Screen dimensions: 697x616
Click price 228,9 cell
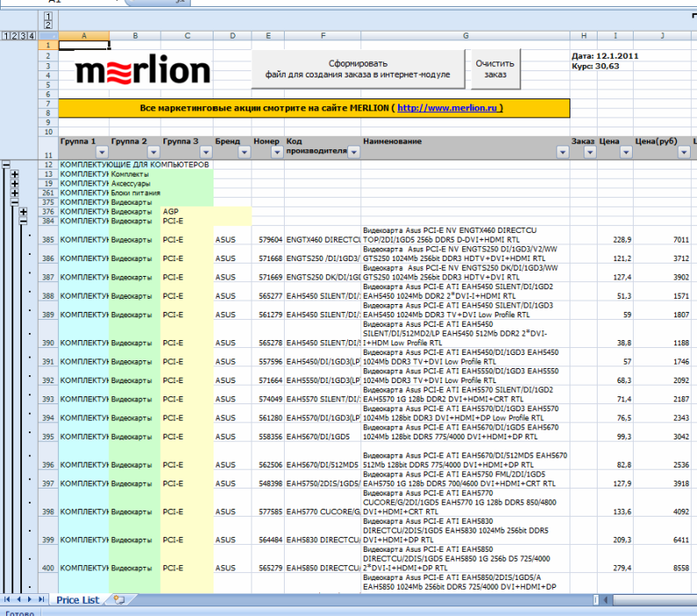(615, 236)
